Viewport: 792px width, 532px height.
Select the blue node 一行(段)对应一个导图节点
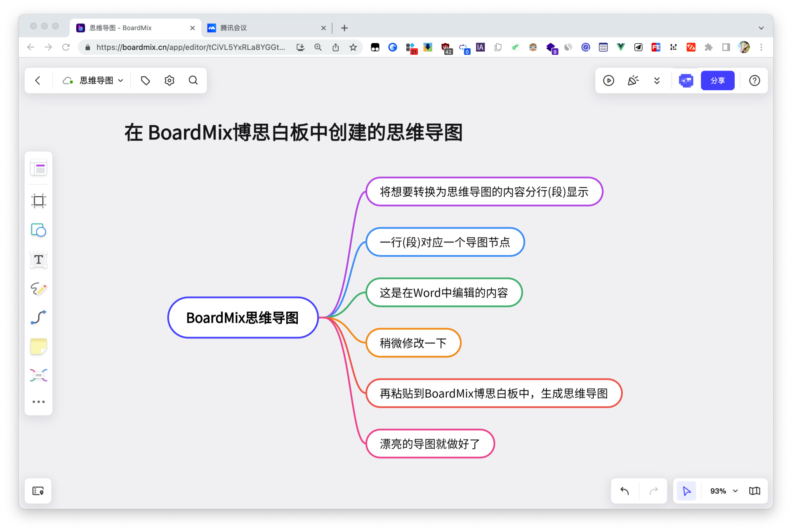[445, 242]
